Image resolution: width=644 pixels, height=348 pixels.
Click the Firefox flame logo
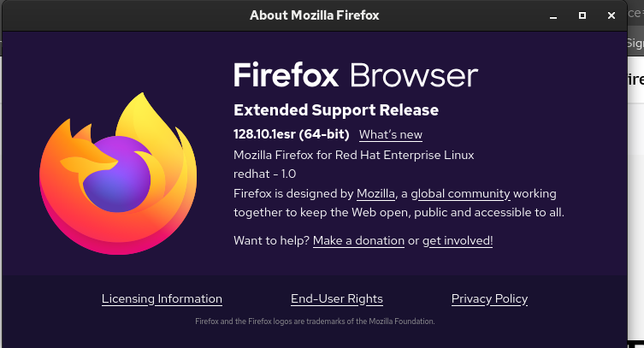coord(118,174)
